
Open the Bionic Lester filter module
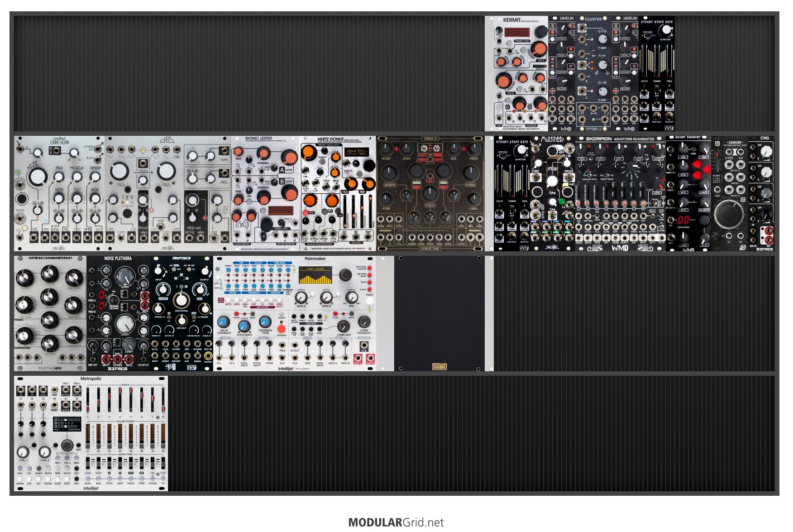tap(265, 194)
